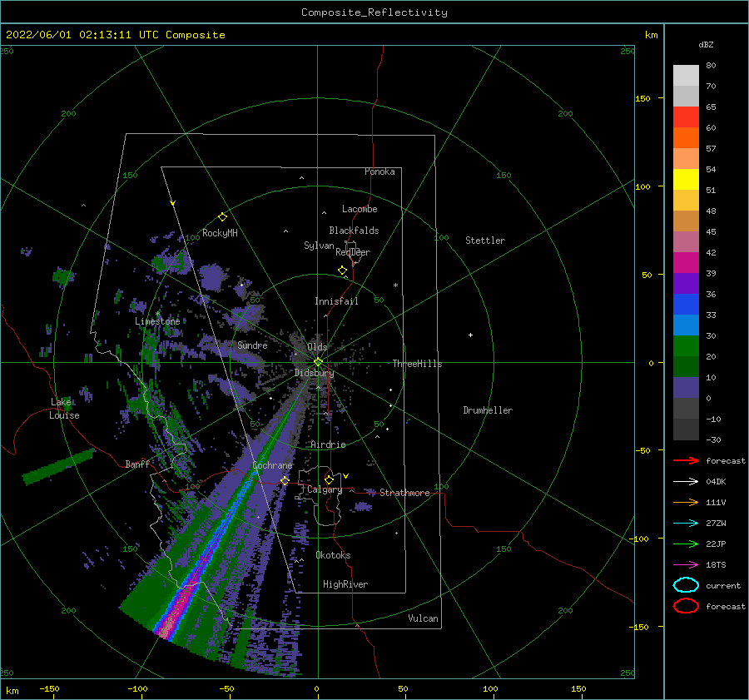
Task: Click the Okotoks label
Action: (333, 555)
